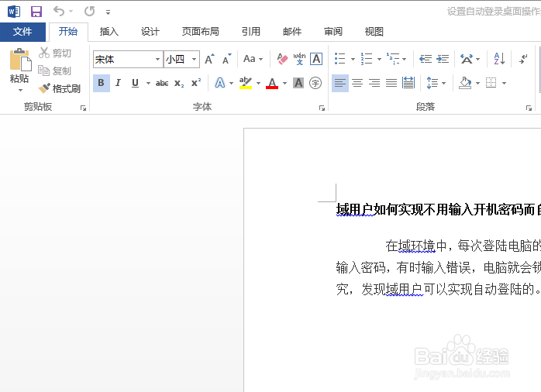Save the document with the floppy icon

point(36,12)
